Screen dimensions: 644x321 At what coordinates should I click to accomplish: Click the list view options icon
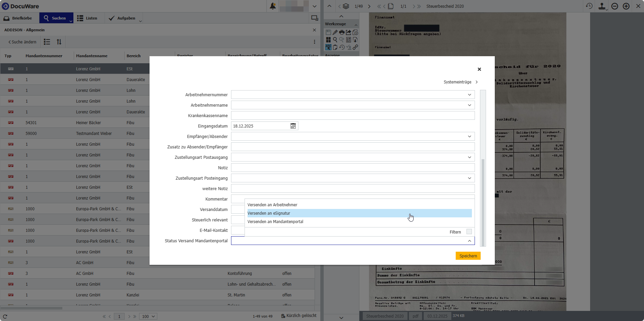[x=47, y=42]
